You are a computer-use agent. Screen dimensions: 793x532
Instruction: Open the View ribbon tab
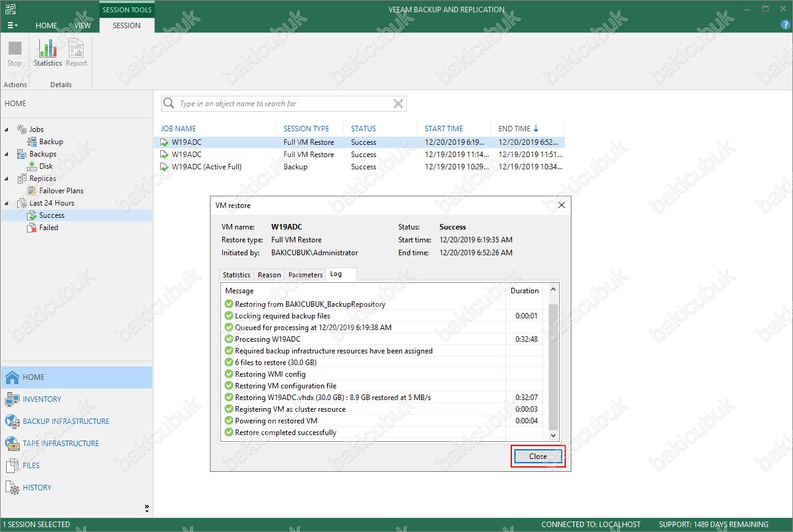[82, 26]
